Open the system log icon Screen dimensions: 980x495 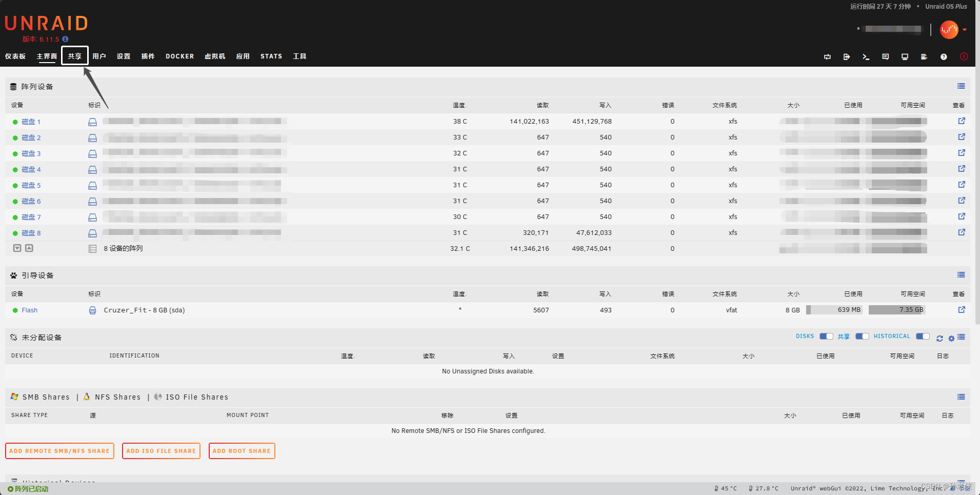tap(924, 56)
